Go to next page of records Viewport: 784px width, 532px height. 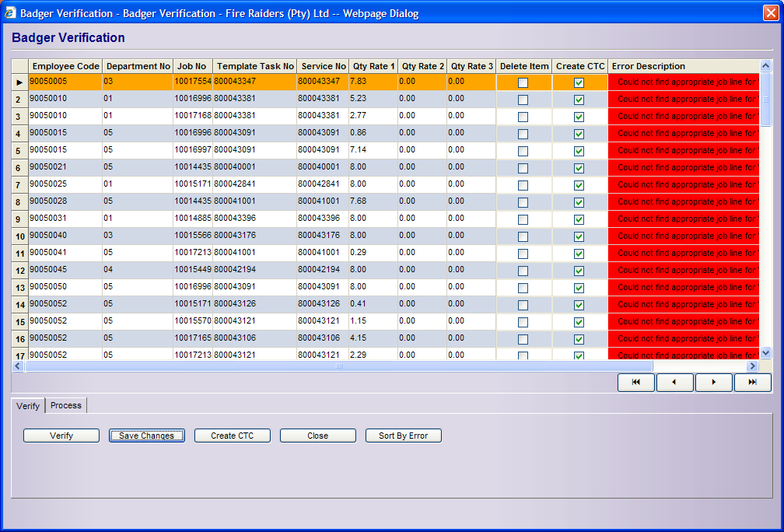coord(714,383)
